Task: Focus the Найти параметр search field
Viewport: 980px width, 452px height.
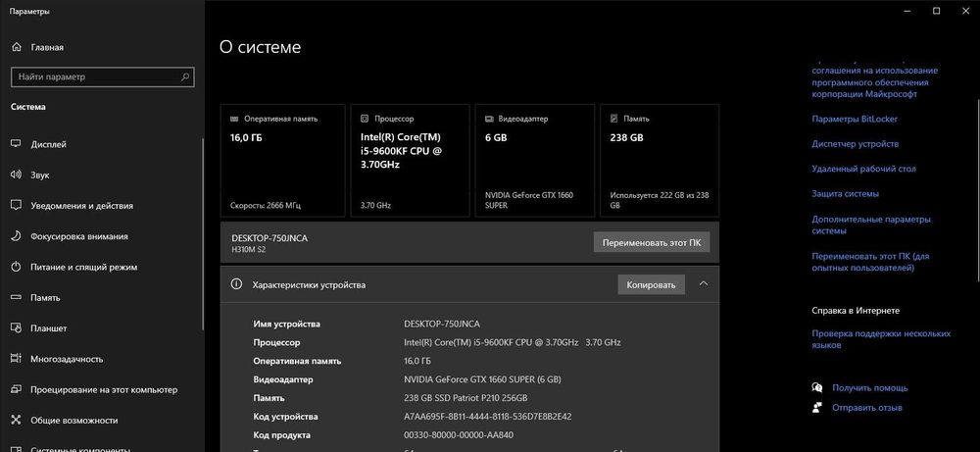Action: pos(103,76)
